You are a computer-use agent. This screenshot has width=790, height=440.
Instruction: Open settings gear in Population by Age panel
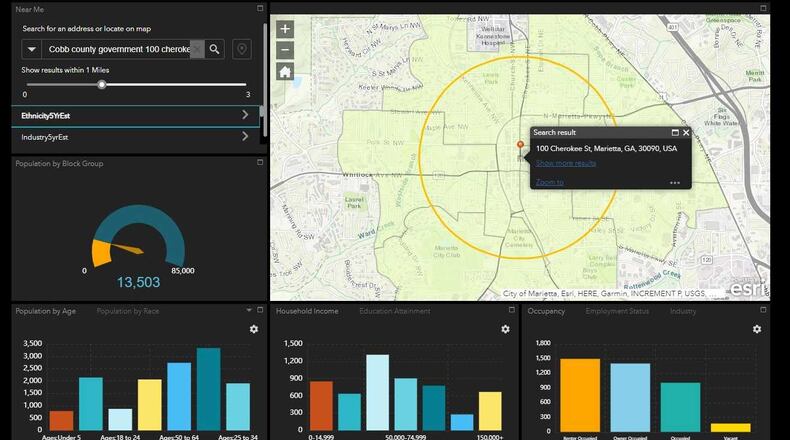pyautogui.click(x=254, y=329)
